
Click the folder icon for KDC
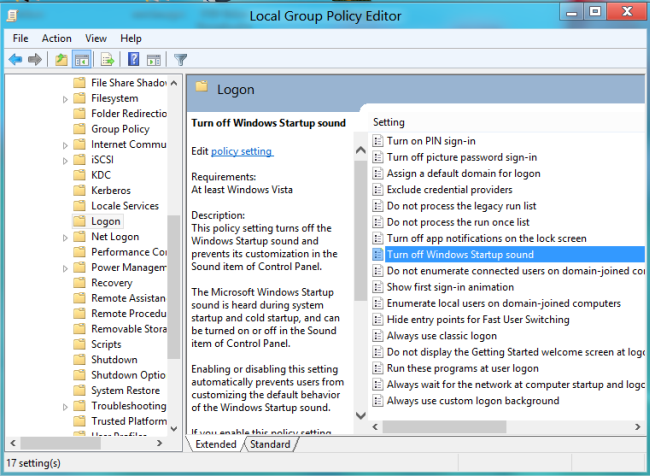[79, 175]
